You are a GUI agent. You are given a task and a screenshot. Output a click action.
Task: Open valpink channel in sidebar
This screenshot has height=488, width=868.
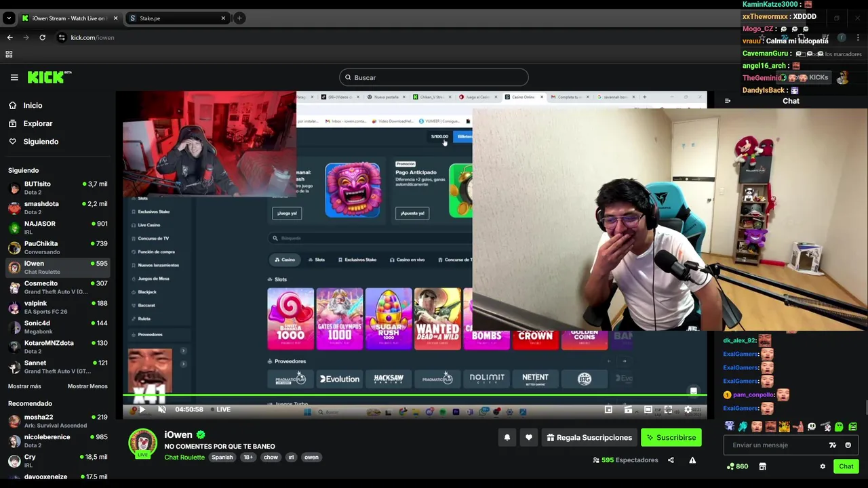pos(58,307)
